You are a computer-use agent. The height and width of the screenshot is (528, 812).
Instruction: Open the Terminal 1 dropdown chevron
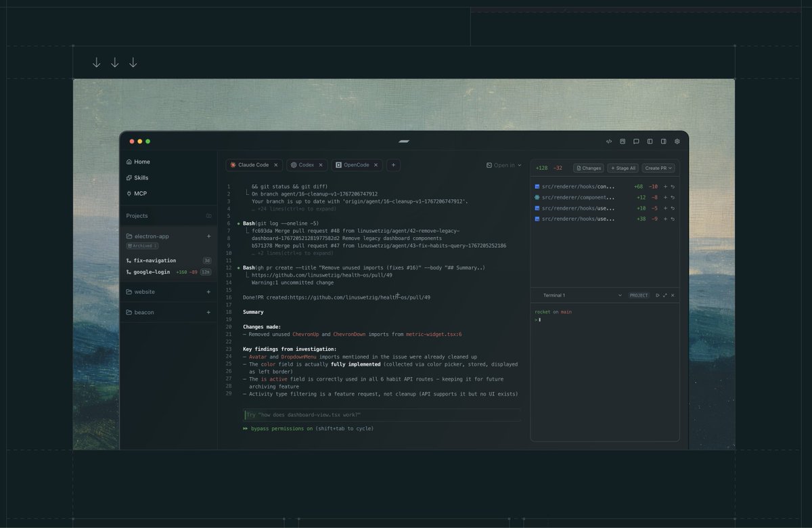(x=620, y=295)
